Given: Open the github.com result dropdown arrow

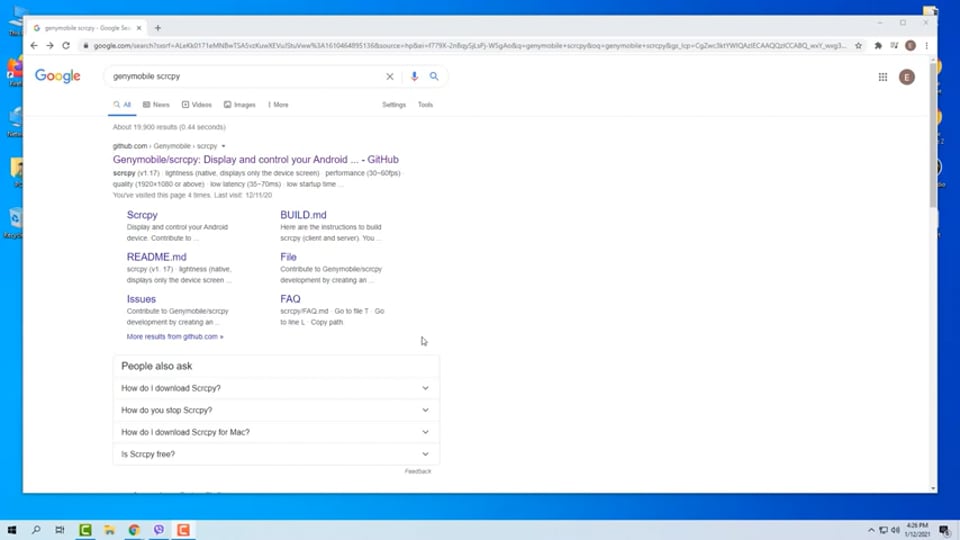Looking at the screenshot, I should coord(223,146).
